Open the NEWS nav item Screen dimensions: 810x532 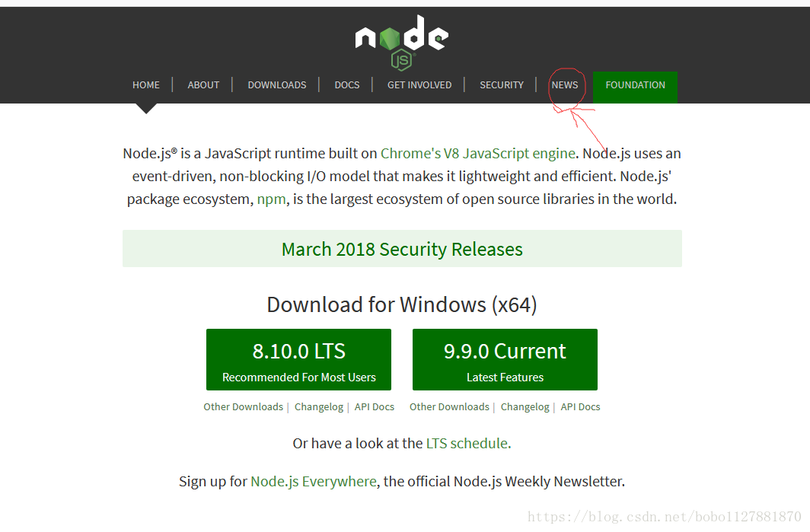pyautogui.click(x=565, y=85)
